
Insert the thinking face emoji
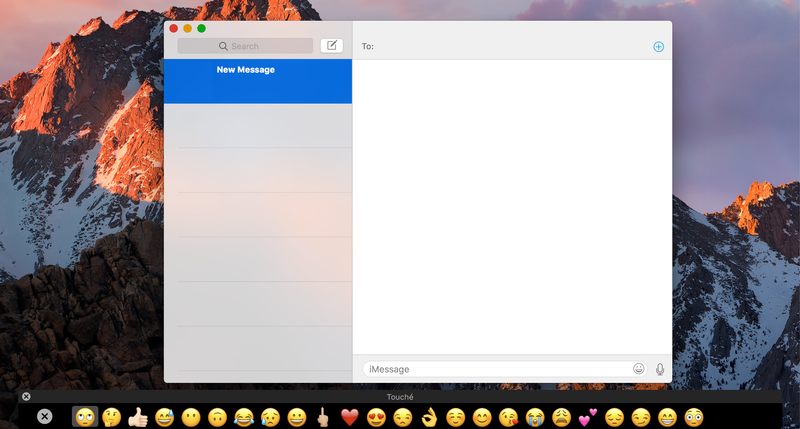[x=111, y=417]
